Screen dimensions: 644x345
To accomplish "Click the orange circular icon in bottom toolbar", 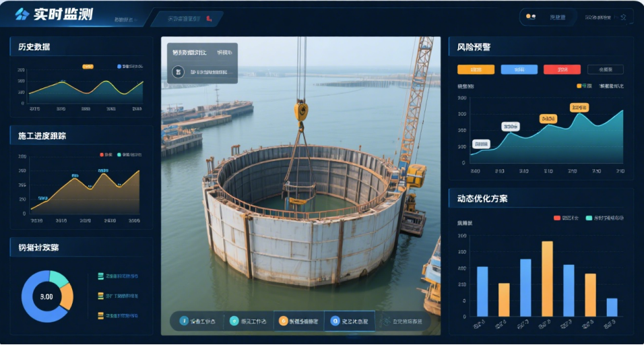I will [x=284, y=321].
